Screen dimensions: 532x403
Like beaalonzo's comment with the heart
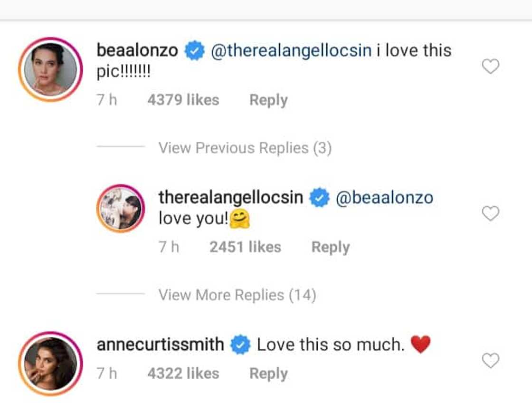(x=490, y=67)
